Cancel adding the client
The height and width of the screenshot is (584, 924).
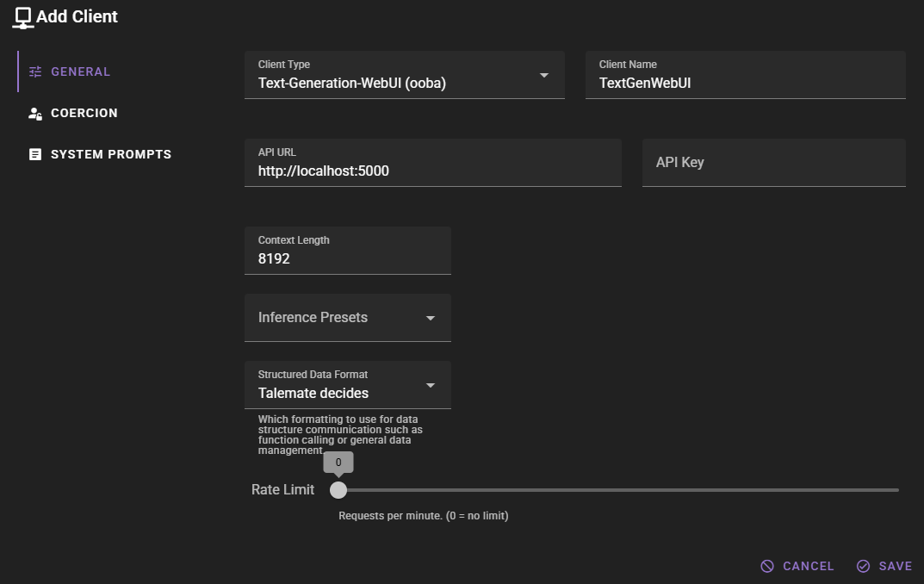click(797, 566)
